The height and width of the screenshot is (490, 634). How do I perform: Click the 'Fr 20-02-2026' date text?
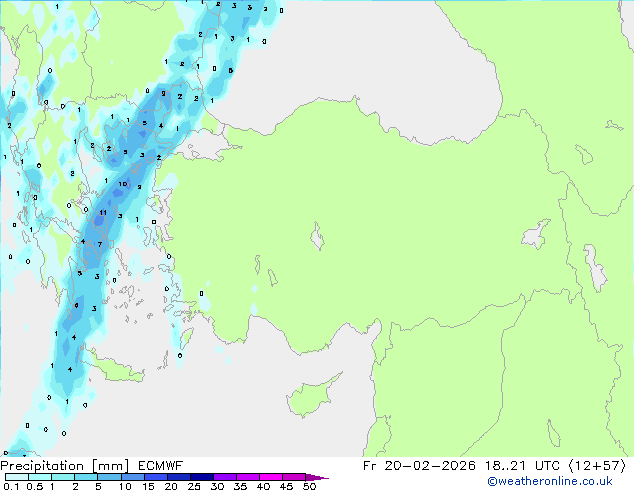419,466
